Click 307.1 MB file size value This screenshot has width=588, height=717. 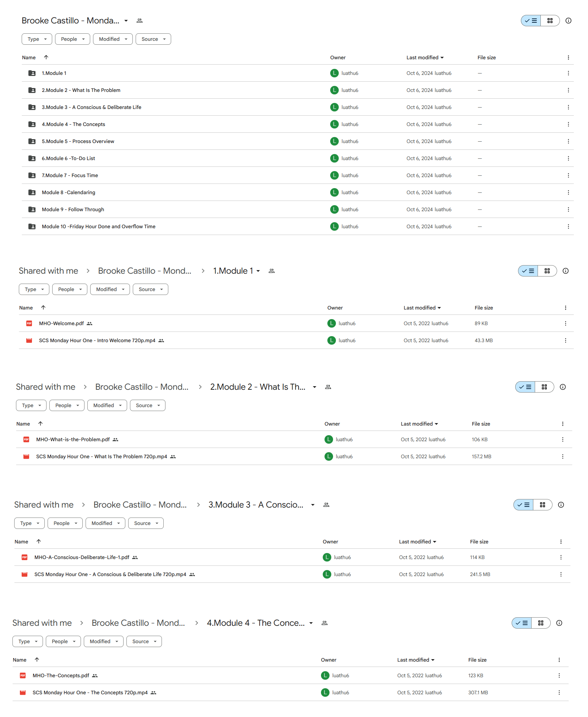coord(478,693)
